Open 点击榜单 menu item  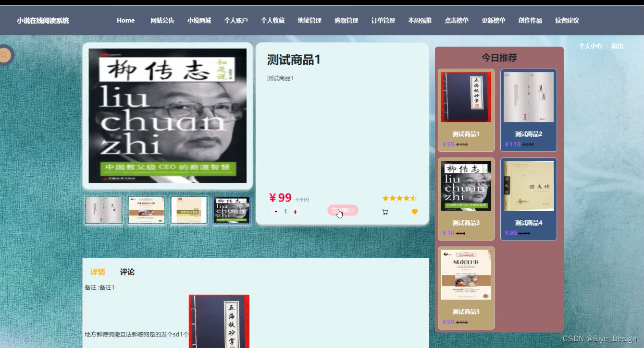point(457,20)
